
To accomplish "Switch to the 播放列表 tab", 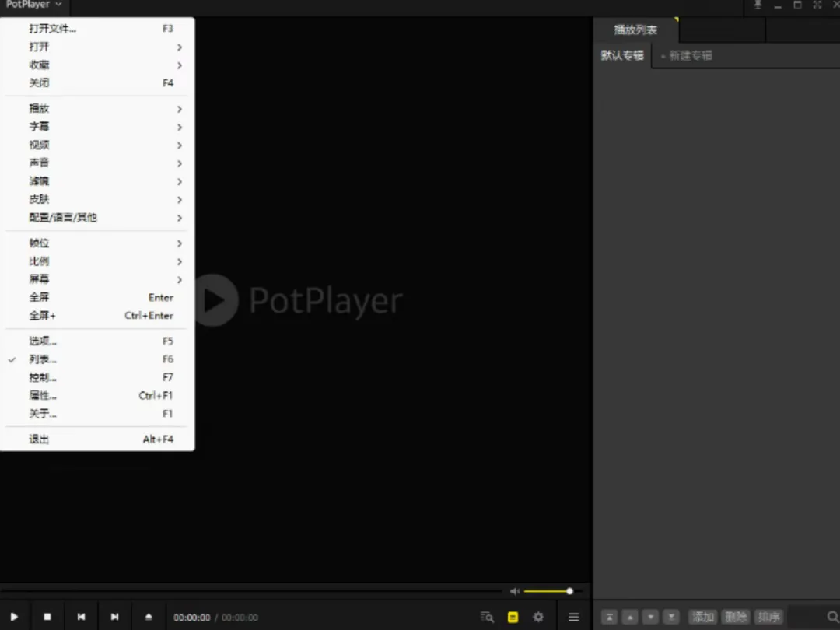I will (x=635, y=30).
